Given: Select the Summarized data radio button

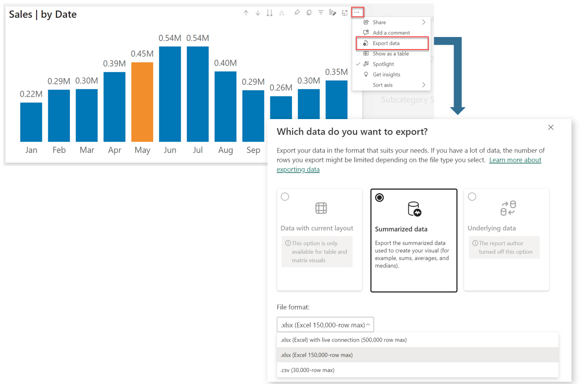Looking at the screenshot, I should click(x=379, y=198).
